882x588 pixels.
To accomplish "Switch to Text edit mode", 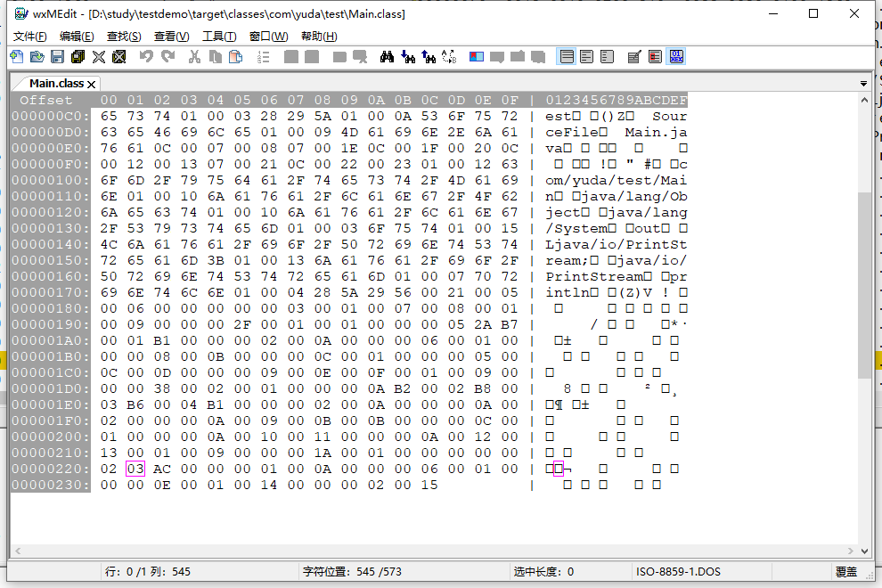I will coord(634,57).
